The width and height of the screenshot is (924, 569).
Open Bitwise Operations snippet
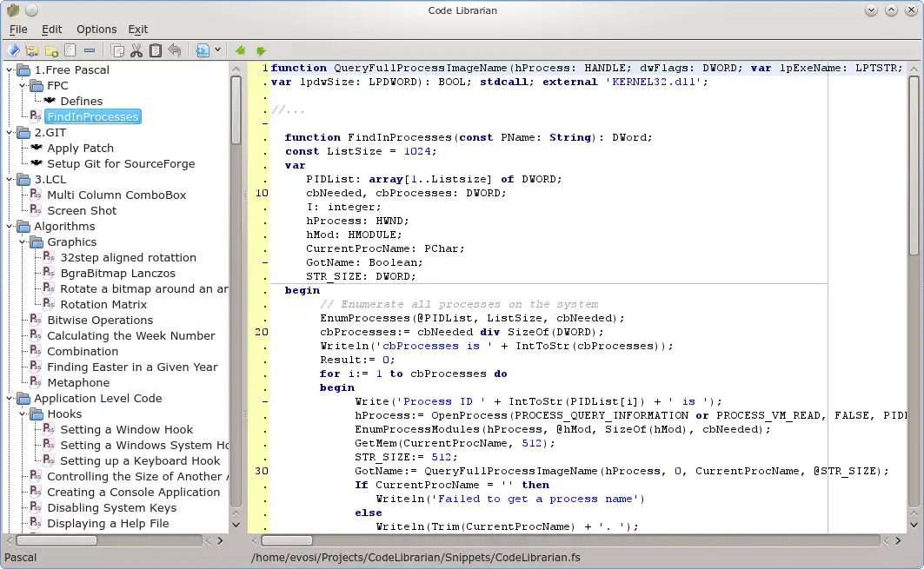pyautogui.click(x=100, y=320)
